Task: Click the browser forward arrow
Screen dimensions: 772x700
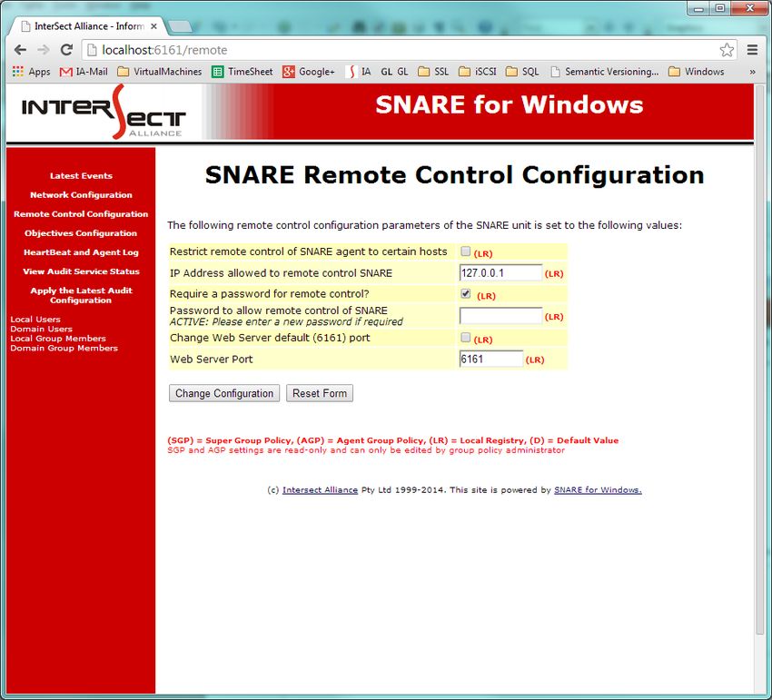Action: [44, 50]
